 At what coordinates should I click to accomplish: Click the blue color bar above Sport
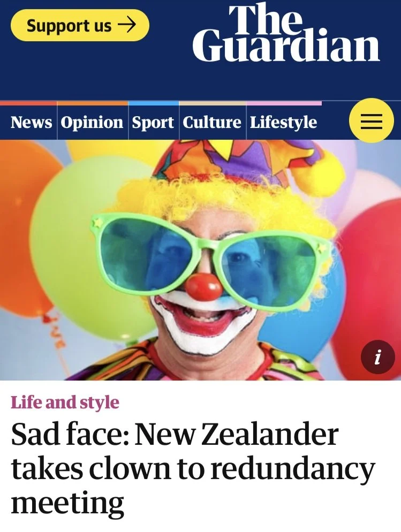(x=154, y=103)
